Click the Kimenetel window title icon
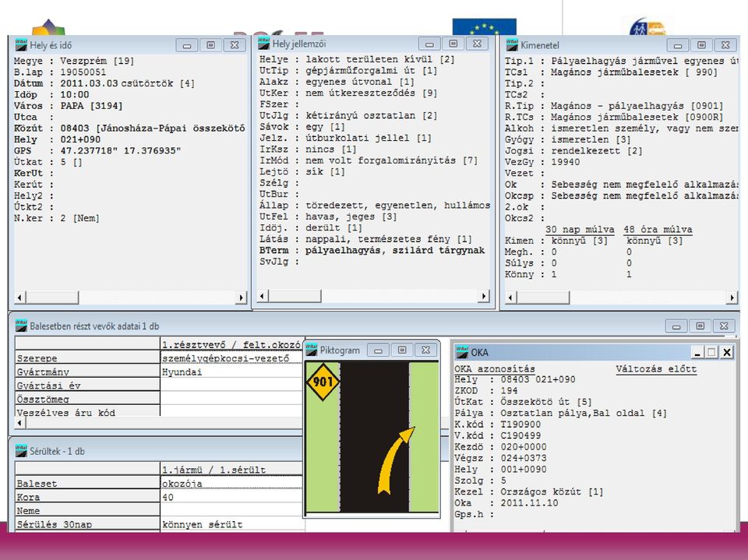This screenshot has height=560, width=748. click(x=512, y=44)
